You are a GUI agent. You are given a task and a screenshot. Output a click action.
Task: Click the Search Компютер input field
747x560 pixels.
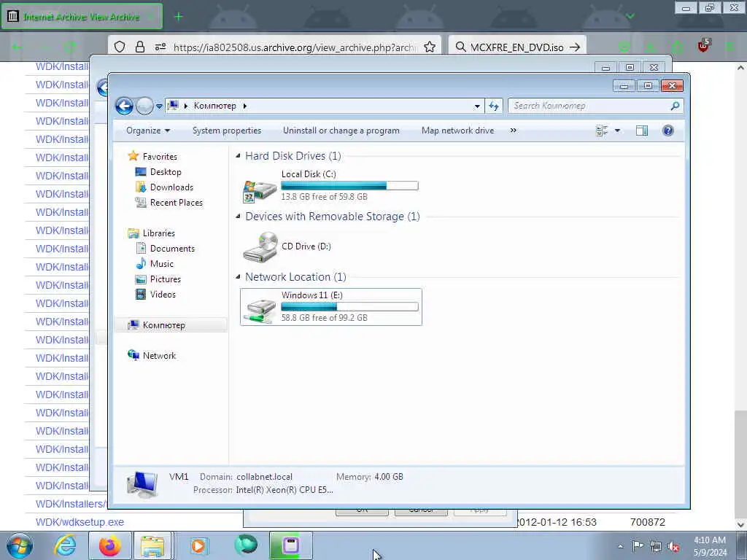coord(589,106)
